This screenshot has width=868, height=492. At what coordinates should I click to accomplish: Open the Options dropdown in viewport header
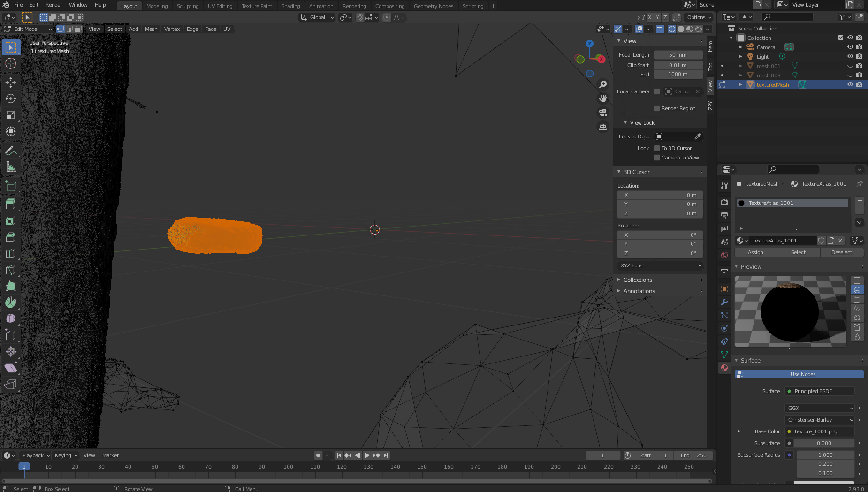tap(699, 17)
